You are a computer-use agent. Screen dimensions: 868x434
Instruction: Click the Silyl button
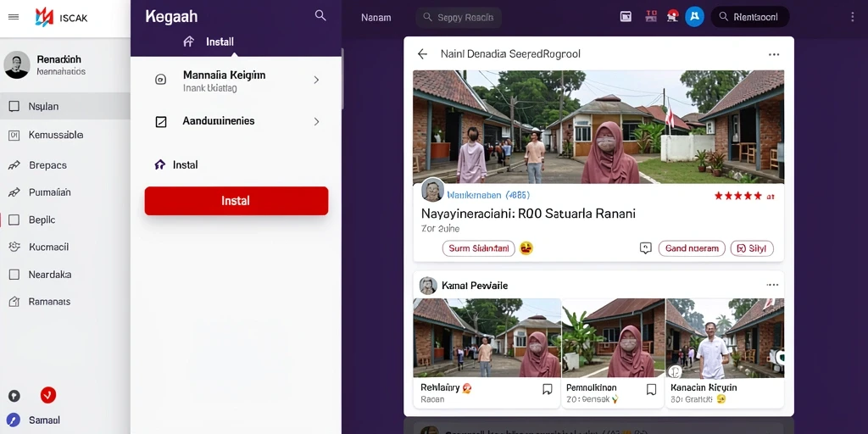pyautogui.click(x=753, y=248)
